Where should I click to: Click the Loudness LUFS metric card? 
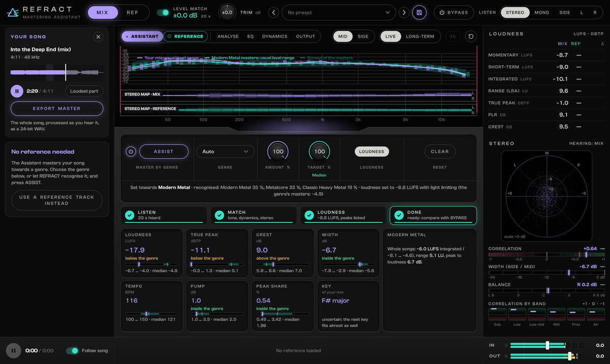tap(151, 253)
